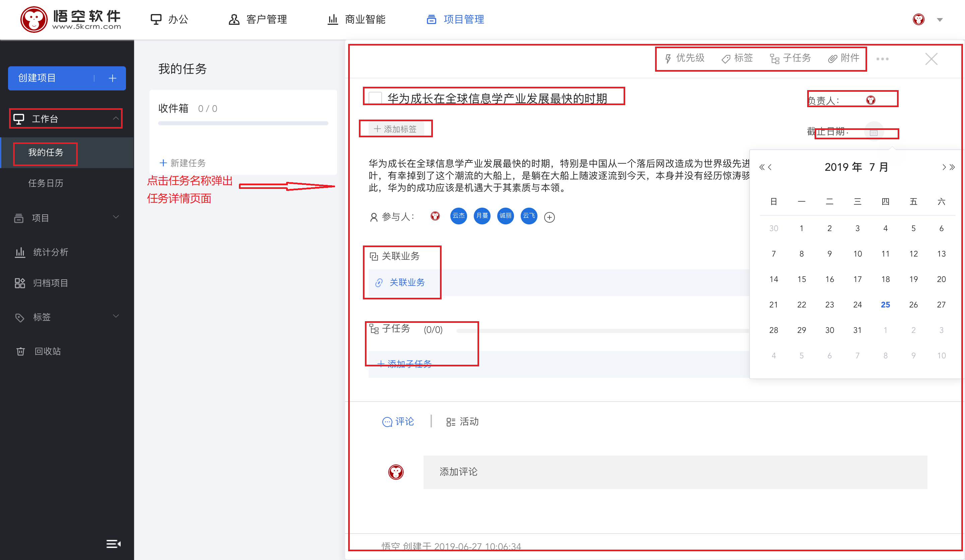This screenshot has height=560, width=965.
Task: Open 统计分析 in the sidebar
Action: 41,252
